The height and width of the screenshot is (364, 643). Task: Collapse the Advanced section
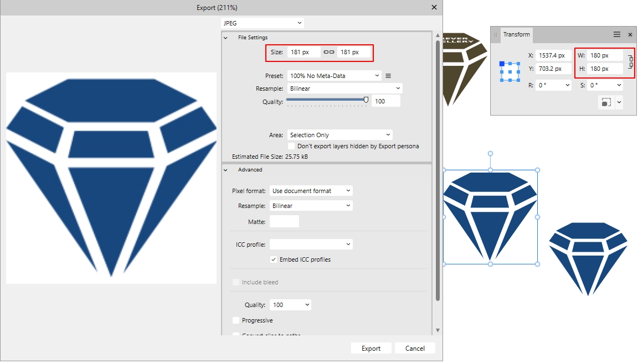(225, 170)
